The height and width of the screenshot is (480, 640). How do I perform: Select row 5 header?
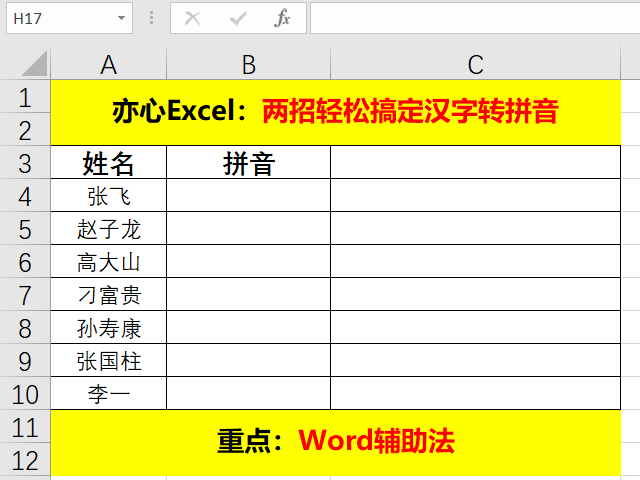25,229
